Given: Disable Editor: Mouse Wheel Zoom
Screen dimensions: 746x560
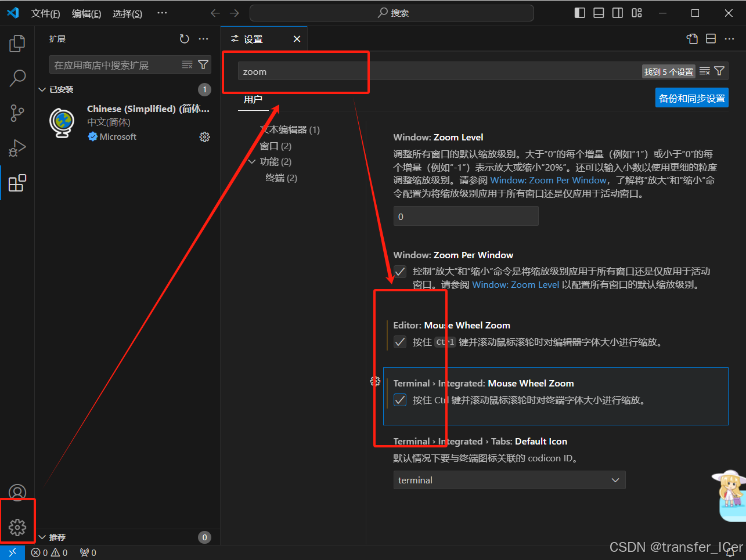Looking at the screenshot, I should [399, 342].
